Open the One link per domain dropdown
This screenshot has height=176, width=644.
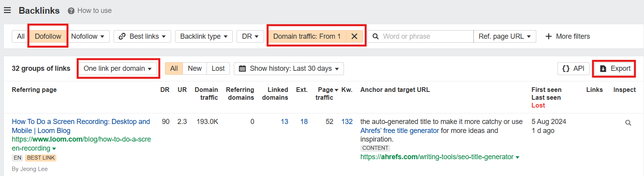118,68
